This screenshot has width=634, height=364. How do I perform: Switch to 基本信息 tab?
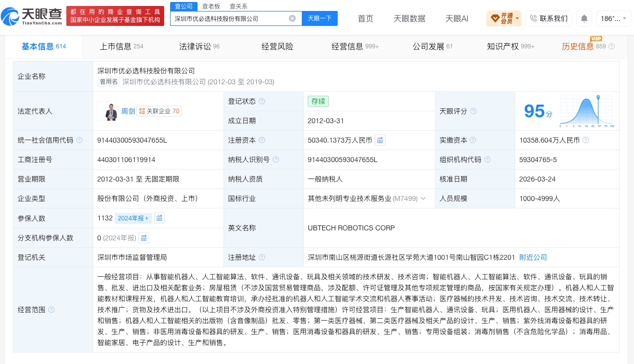44,46
